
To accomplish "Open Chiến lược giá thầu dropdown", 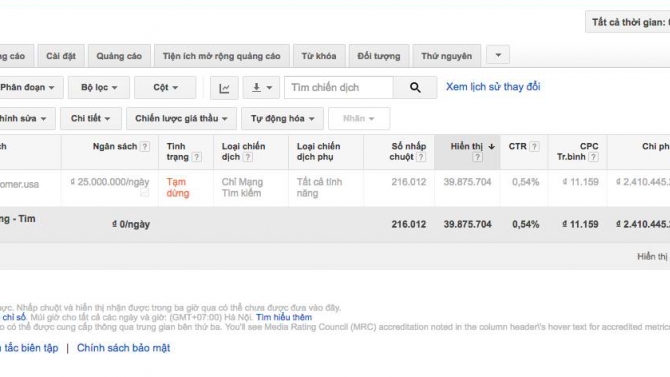I will (181, 118).
